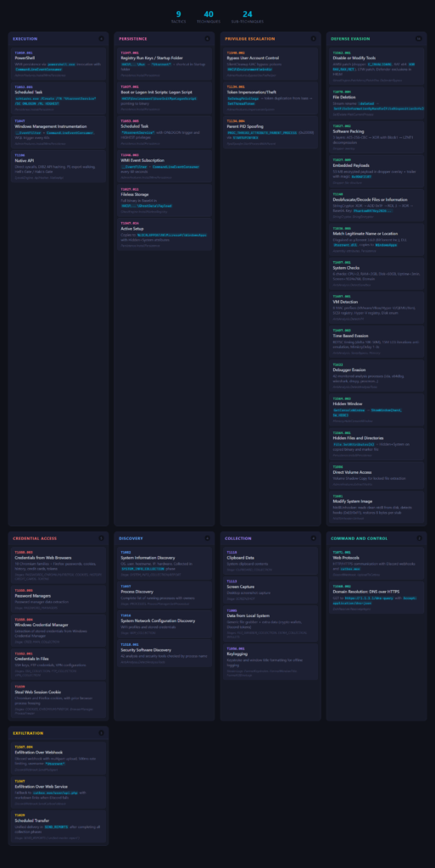Click the Exfiltration column count badge

coord(101,733)
